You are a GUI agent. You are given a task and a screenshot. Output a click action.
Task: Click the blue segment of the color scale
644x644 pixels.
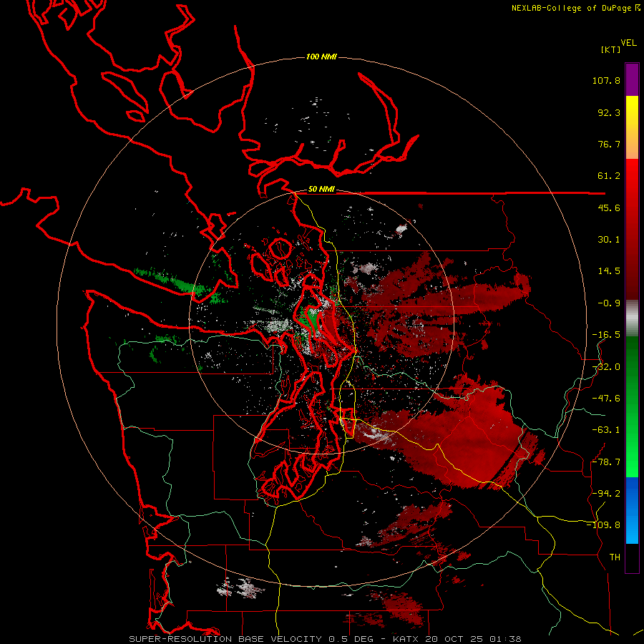pos(632,510)
